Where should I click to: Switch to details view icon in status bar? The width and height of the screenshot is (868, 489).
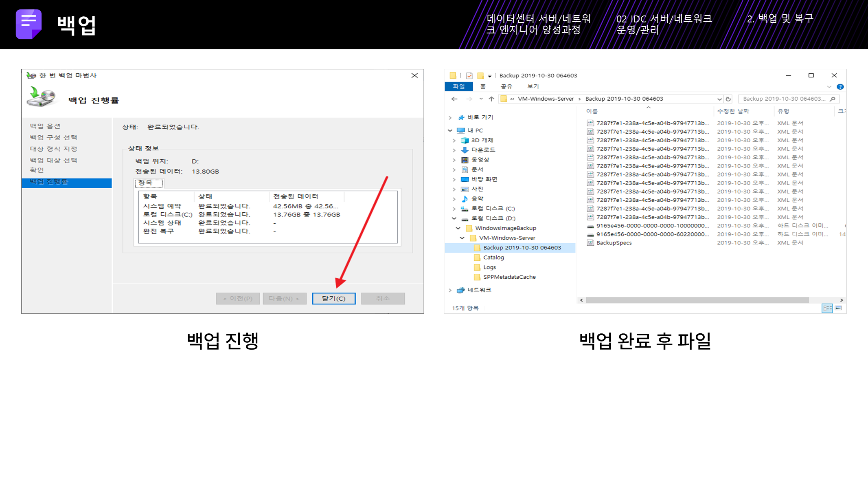(827, 308)
